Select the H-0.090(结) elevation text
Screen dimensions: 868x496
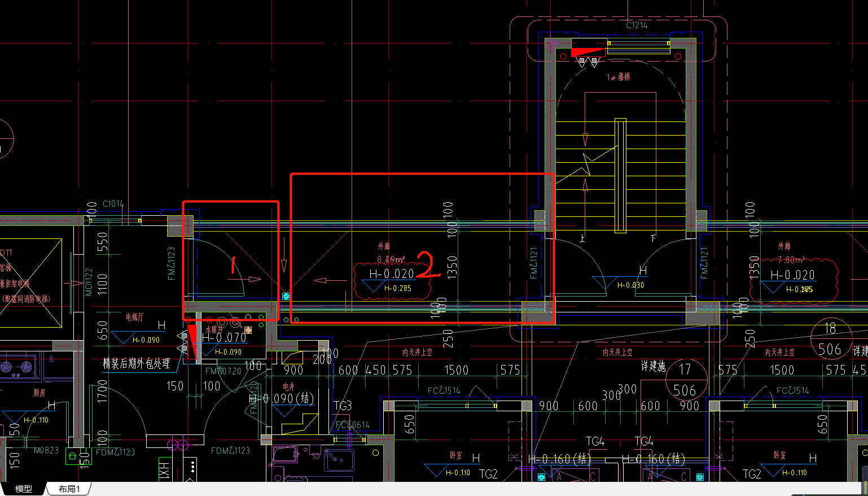click(x=281, y=399)
